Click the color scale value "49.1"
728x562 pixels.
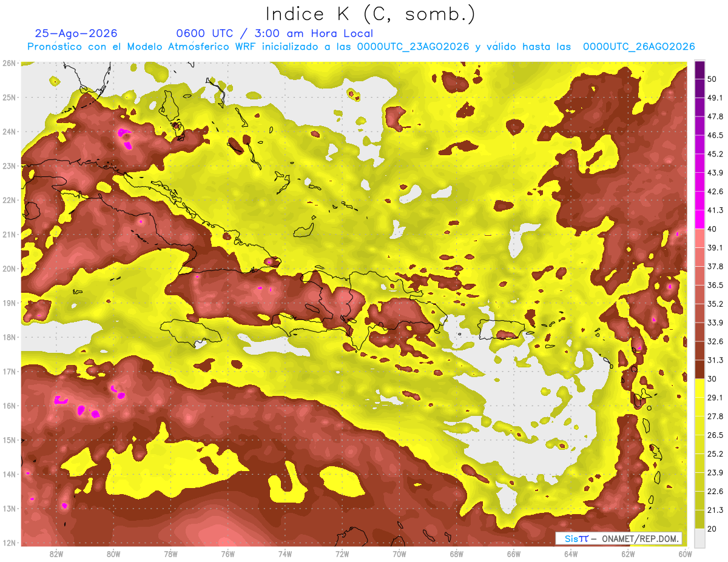point(715,98)
